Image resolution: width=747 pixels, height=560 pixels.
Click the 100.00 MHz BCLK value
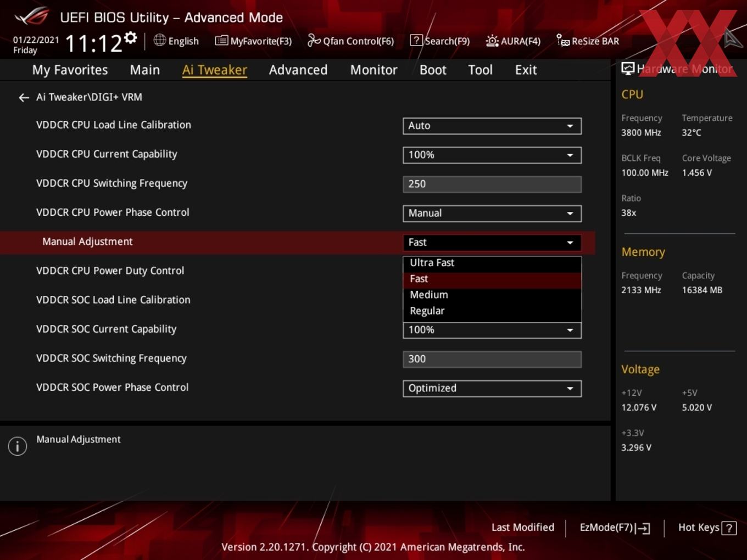pos(645,172)
